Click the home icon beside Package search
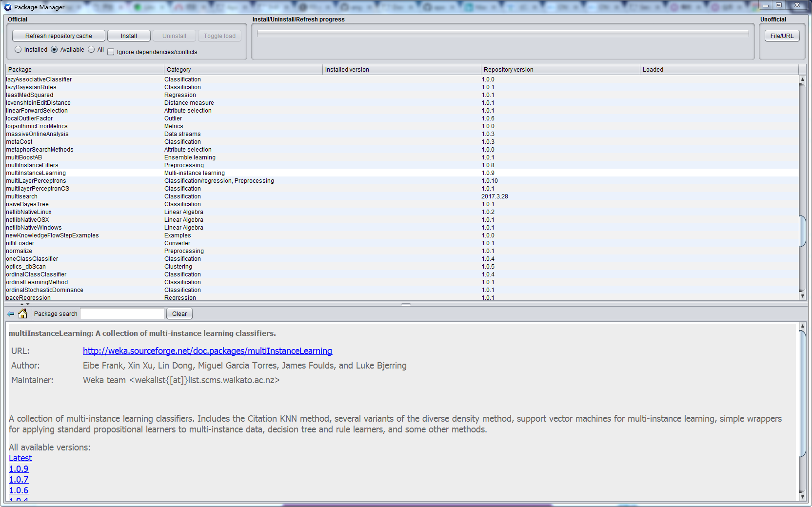Screen dimensions: 812x507 point(22,313)
